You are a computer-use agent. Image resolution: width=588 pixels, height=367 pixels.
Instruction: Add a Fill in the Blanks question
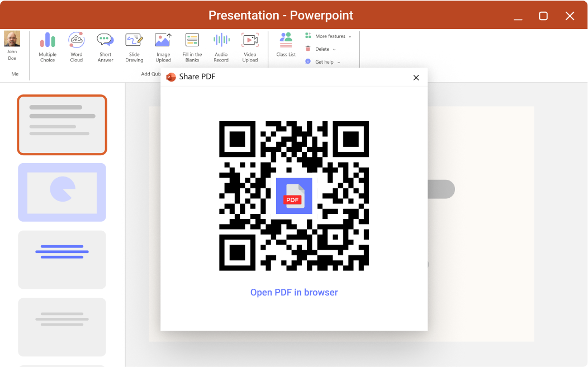pos(192,47)
